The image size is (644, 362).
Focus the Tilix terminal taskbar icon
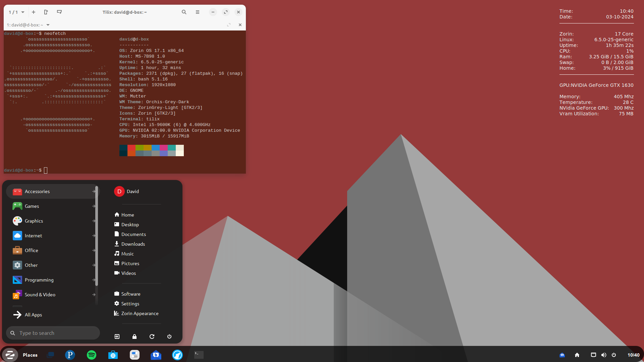tap(199, 355)
